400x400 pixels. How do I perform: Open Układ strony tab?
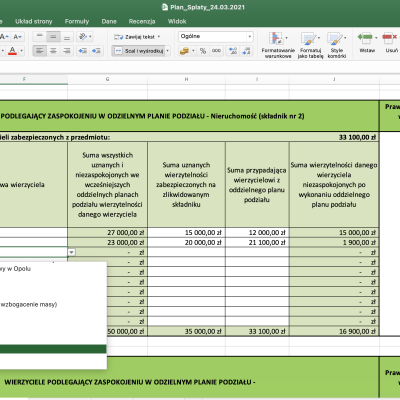[34, 21]
